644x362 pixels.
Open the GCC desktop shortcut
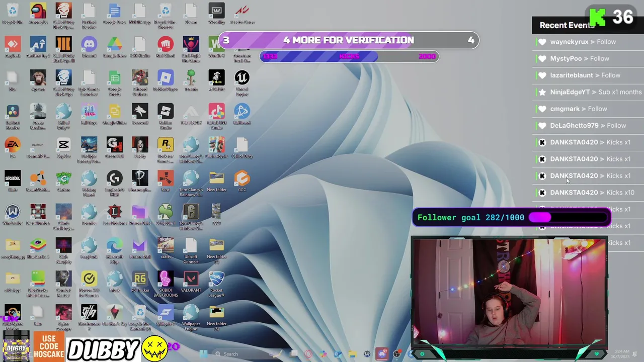[242, 182]
